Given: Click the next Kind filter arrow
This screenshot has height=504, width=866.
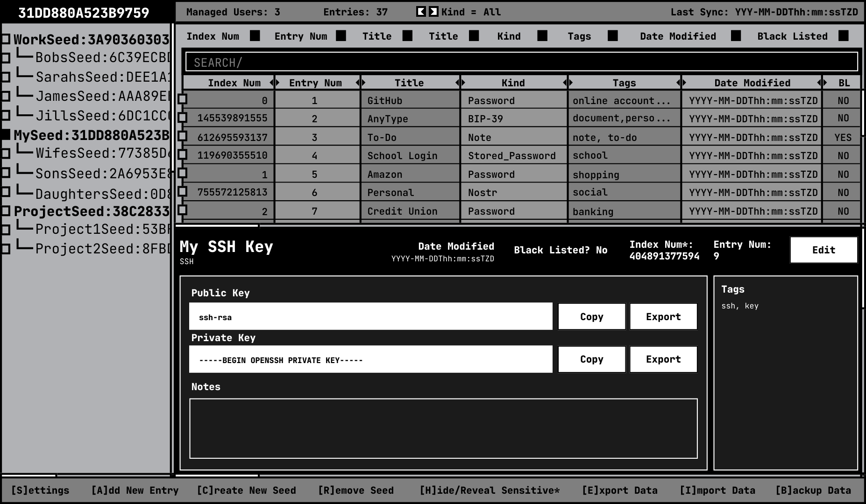Looking at the screenshot, I should (x=433, y=12).
